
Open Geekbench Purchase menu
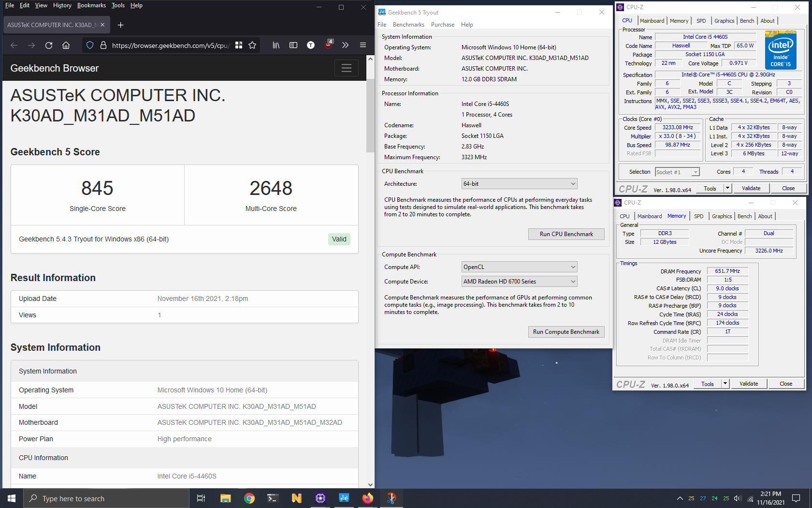(443, 25)
